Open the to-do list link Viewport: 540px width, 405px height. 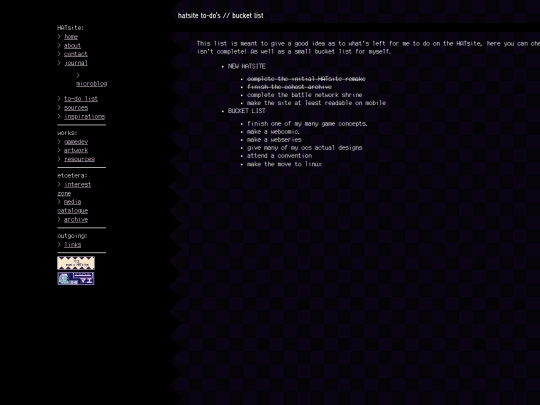point(81,99)
